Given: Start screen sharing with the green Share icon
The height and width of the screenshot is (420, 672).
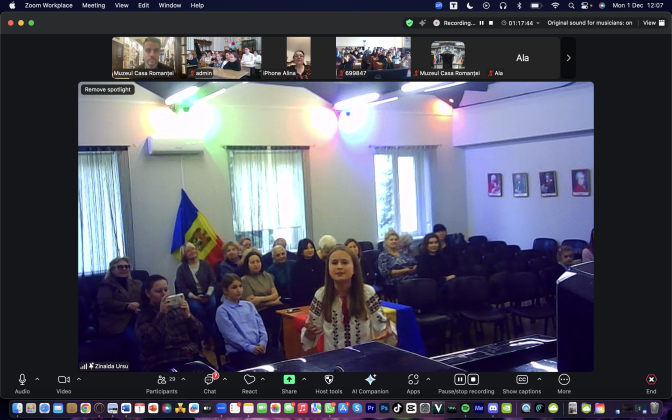Looking at the screenshot, I should coord(289,380).
